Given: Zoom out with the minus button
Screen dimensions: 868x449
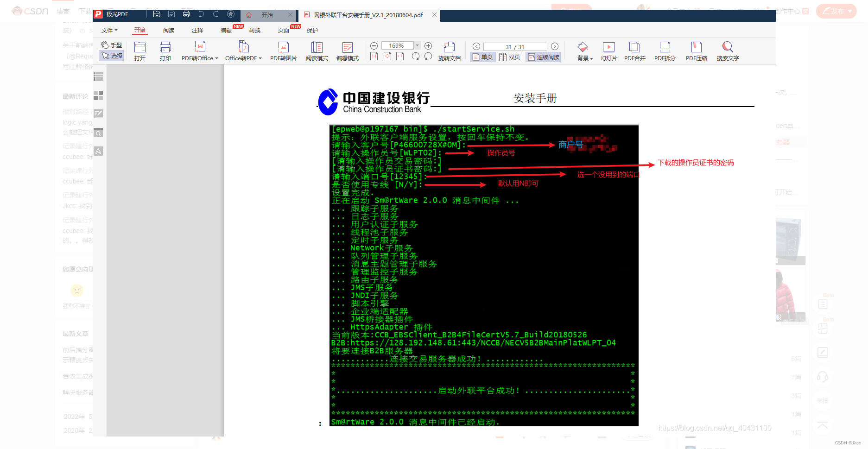Looking at the screenshot, I should (374, 46).
